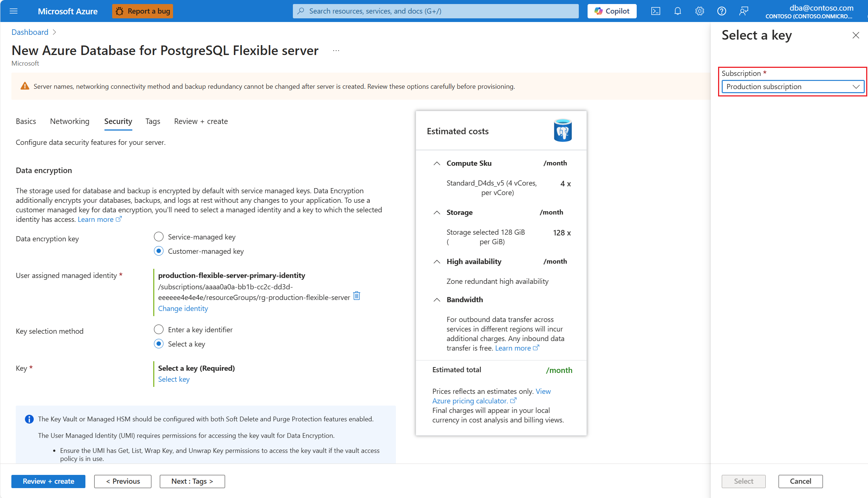This screenshot has width=868, height=498.
Task: Open portal settings gear
Action: coord(699,11)
